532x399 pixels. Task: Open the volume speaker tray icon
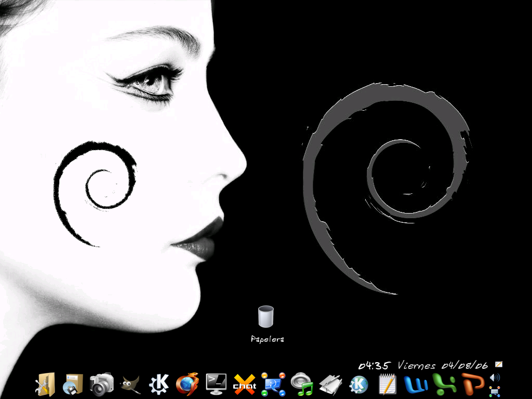pyautogui.click(x=495, y=378)
